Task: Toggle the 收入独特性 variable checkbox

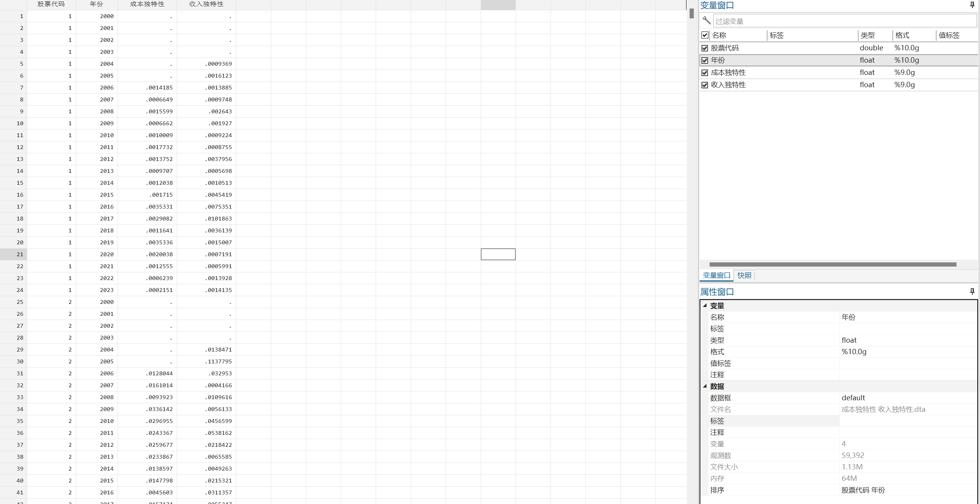Action: click(705, 85)
